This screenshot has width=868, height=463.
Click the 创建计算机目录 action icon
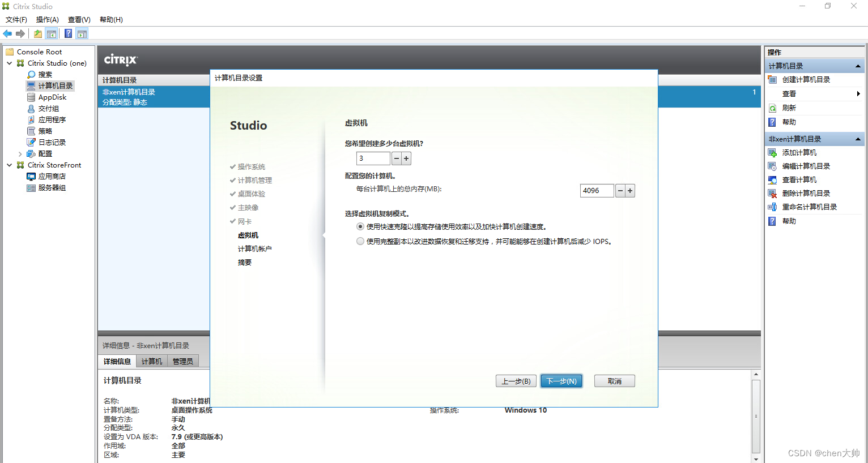(772, 80)
